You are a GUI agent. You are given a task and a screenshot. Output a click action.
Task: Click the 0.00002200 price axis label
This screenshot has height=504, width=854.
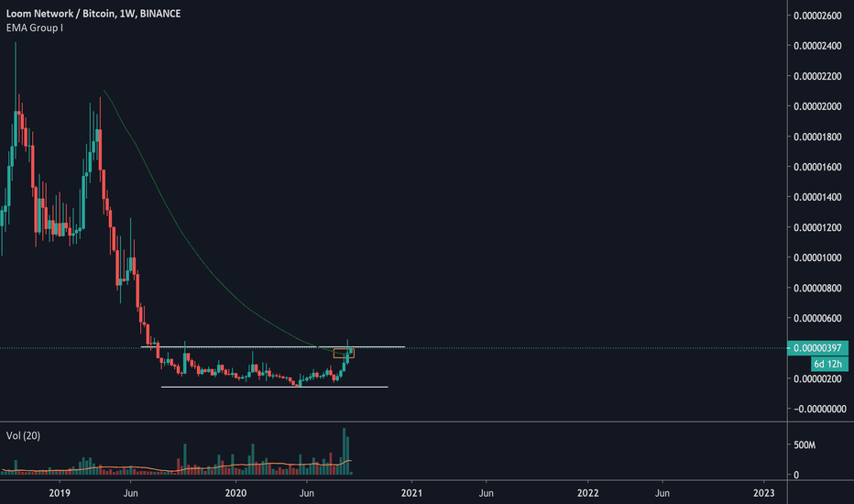click(x=817, y=76)
